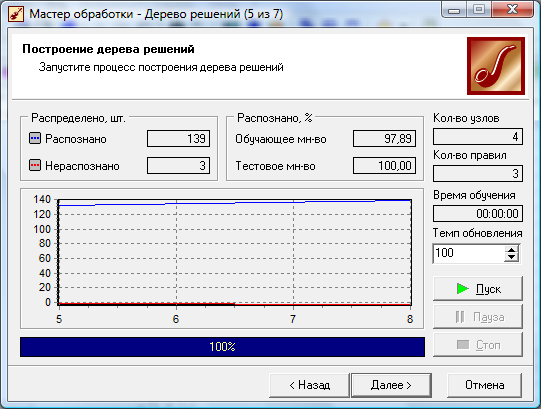541x409 pixels.
Task: Click the Распознано, % group label
Action: click(275, 118)
